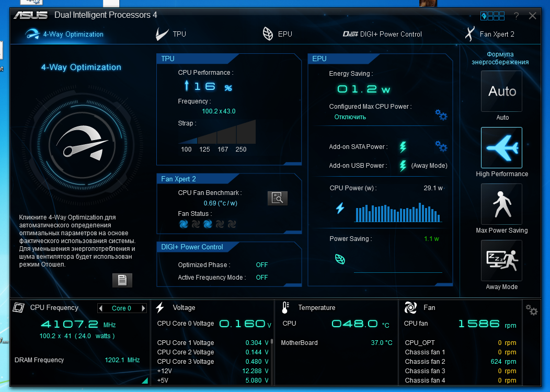Open the report document icon under the description
Screen dimensions: 550x392
click(x=122, y=280)
